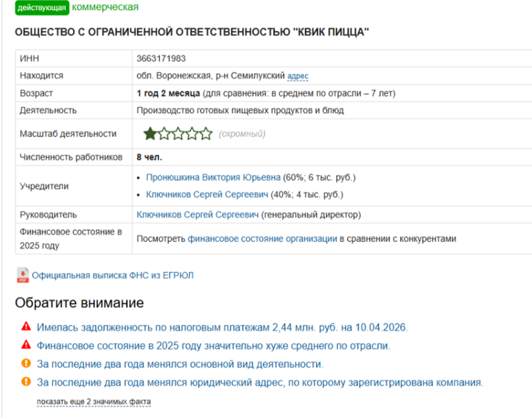The width and height of the screenshot is (532, 418).
Task: Open notice about financial state worse than industry
Action: (213, 346)
